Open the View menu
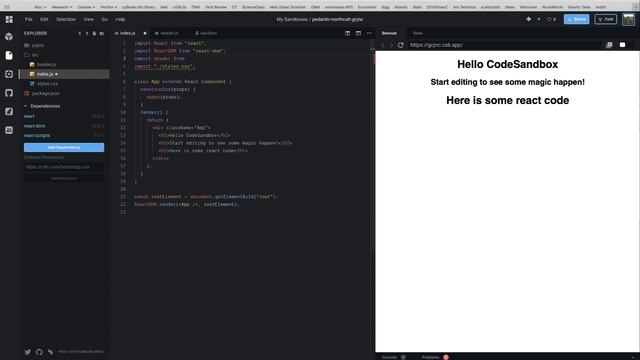Screen dimensions: 640x360 coord(89,19)
